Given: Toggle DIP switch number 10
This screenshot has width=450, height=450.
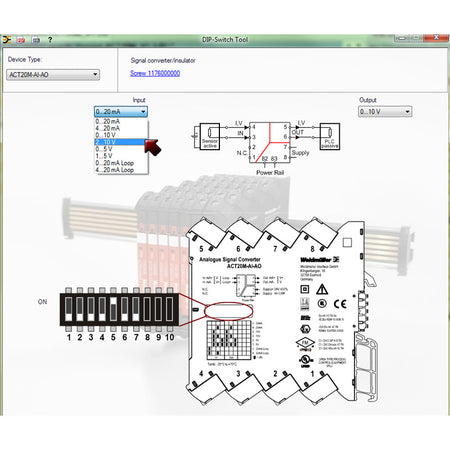Looking at the screenshot, I should tap(170, 309).
